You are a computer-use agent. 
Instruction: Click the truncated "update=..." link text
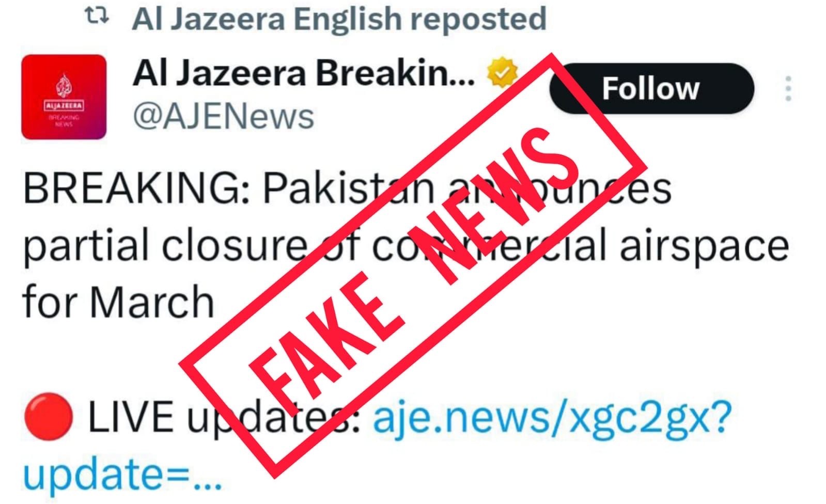(x=123, y=474)
